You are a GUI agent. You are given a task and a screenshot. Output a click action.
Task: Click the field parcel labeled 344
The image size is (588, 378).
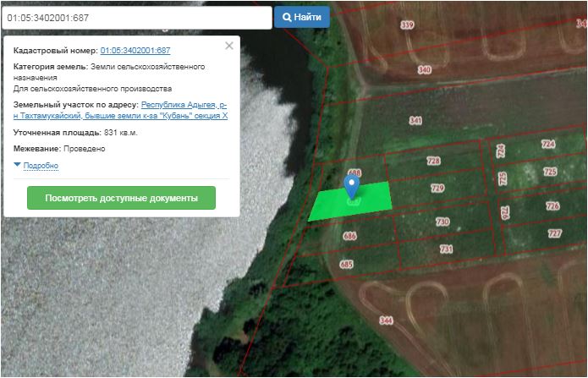(x=387, y=320)
